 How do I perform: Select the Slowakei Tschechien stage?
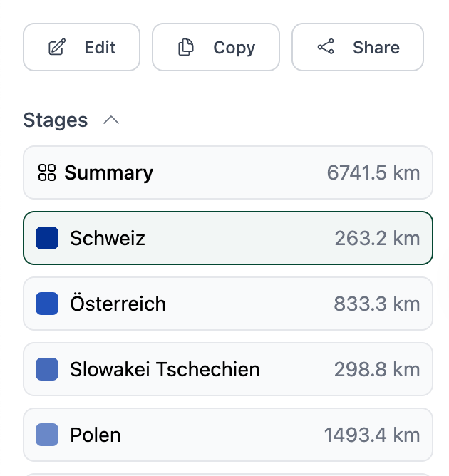[228, 369]
